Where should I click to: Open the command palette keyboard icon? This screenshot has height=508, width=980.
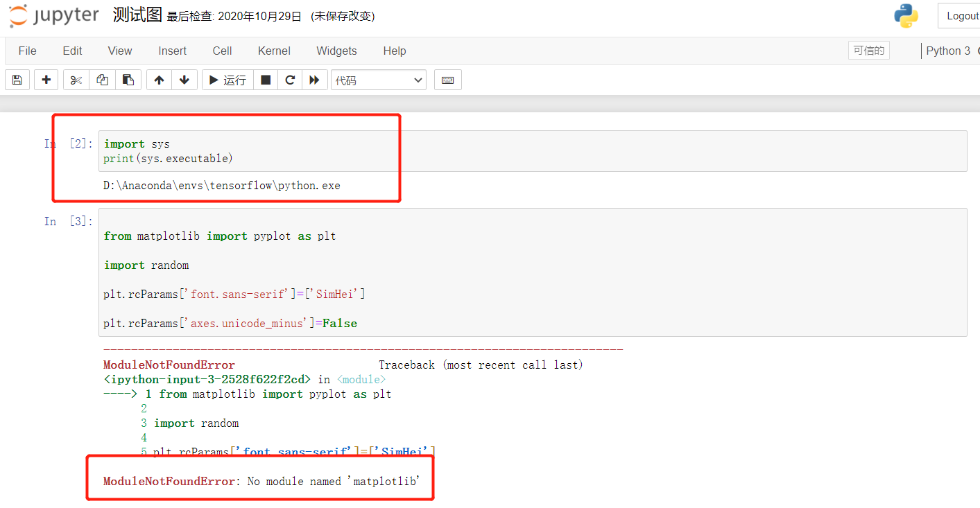click(448, 80)
